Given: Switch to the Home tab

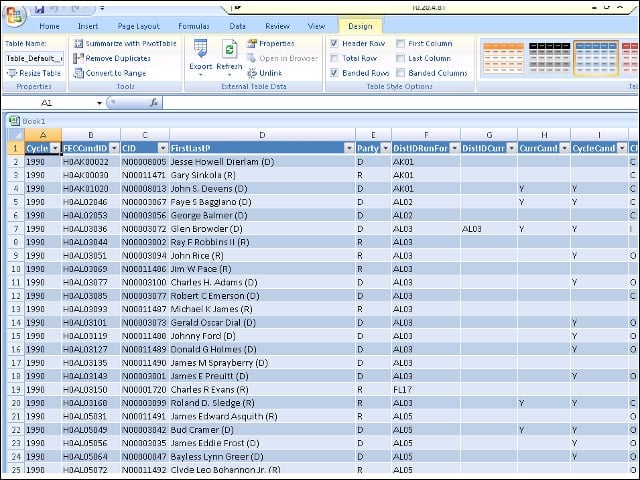Looking at the screenshot, I should pyautogui.click(x=49, y=26).
